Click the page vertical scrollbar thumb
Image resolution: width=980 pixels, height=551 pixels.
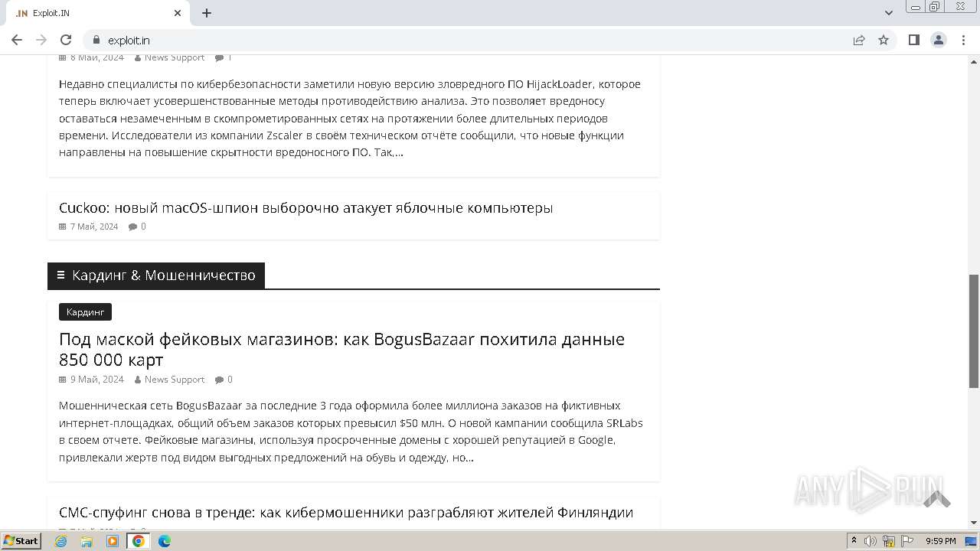coord(974,331)
